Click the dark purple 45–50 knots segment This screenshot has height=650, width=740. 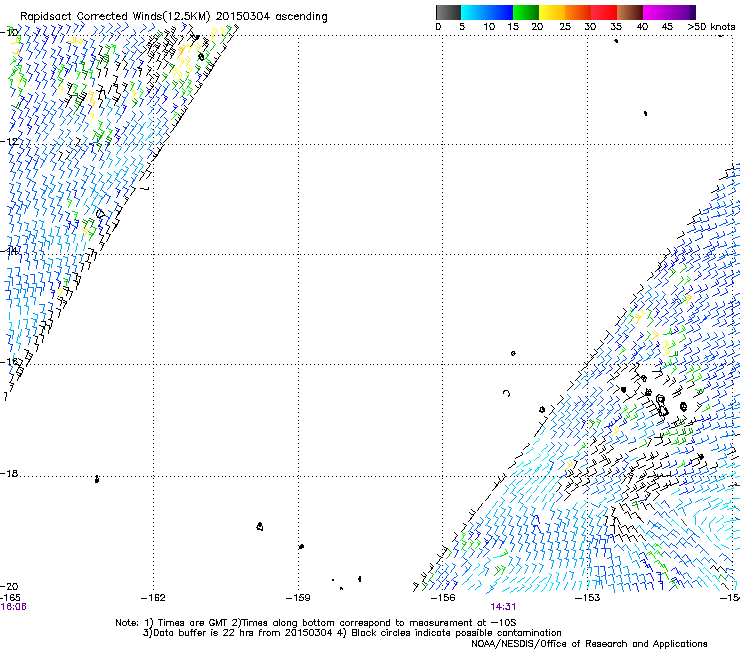click(682, 12)
